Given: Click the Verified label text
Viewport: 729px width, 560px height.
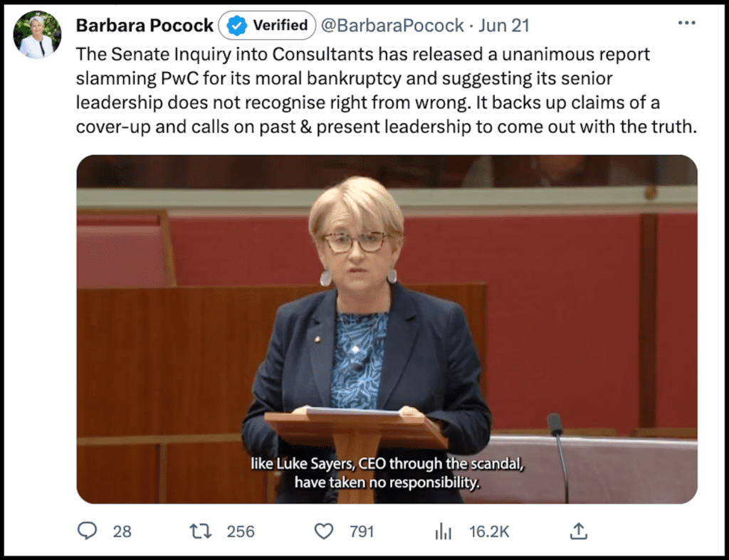Looking at the screenshot, I should click(280, 25).
